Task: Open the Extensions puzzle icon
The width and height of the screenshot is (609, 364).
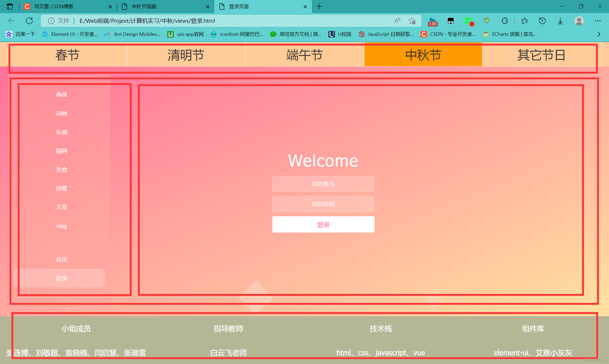Action: pyautogui.click(x=505, y=21)
